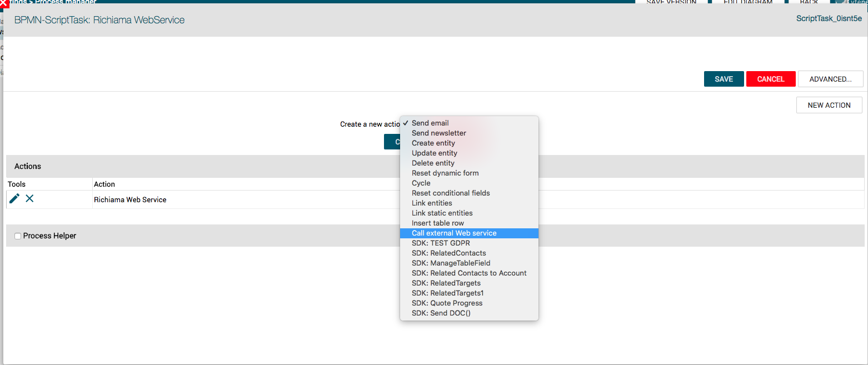Choose SDK: Send DOC() option

point(469,313)
